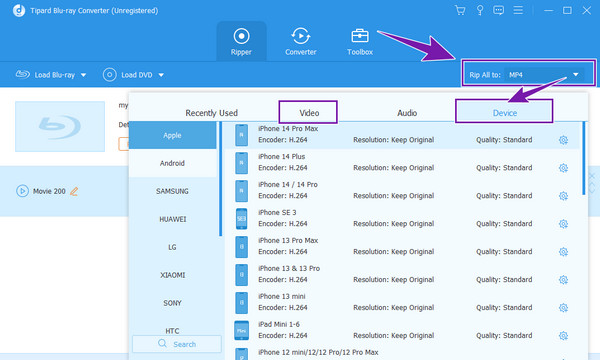
Task: Click Load Blu-ray button
Action: (45, 75)
